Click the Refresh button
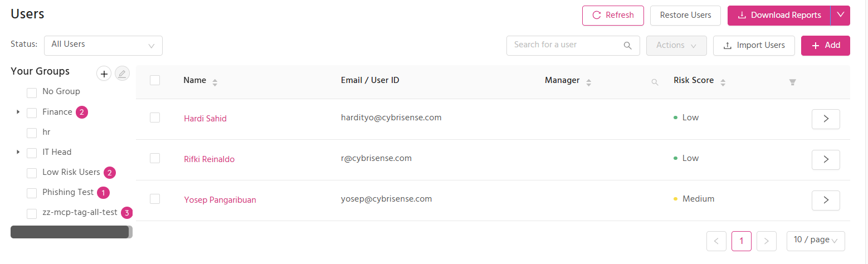Screen dimensions: 868x264 tap(613, 16)
